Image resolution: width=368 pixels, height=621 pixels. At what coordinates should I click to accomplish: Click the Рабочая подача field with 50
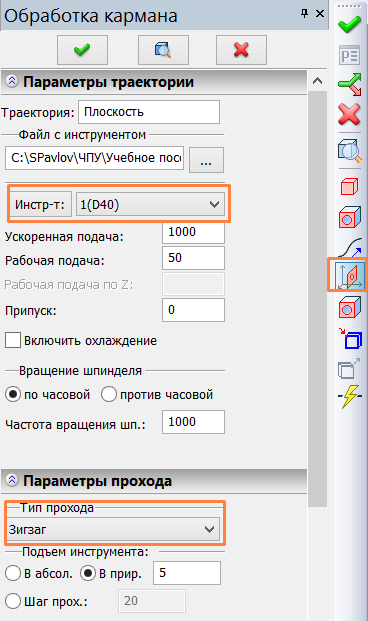click(193, 258)
